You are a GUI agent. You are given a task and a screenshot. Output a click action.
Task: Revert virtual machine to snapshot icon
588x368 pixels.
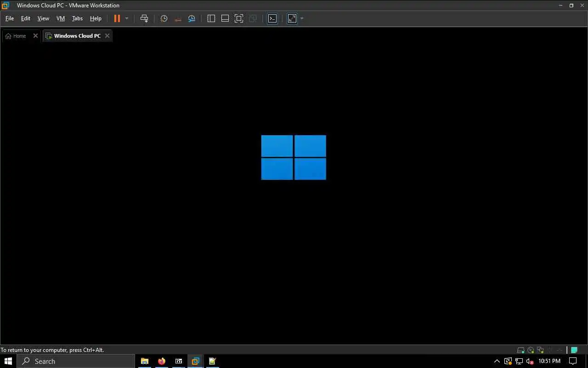[178, 18]
